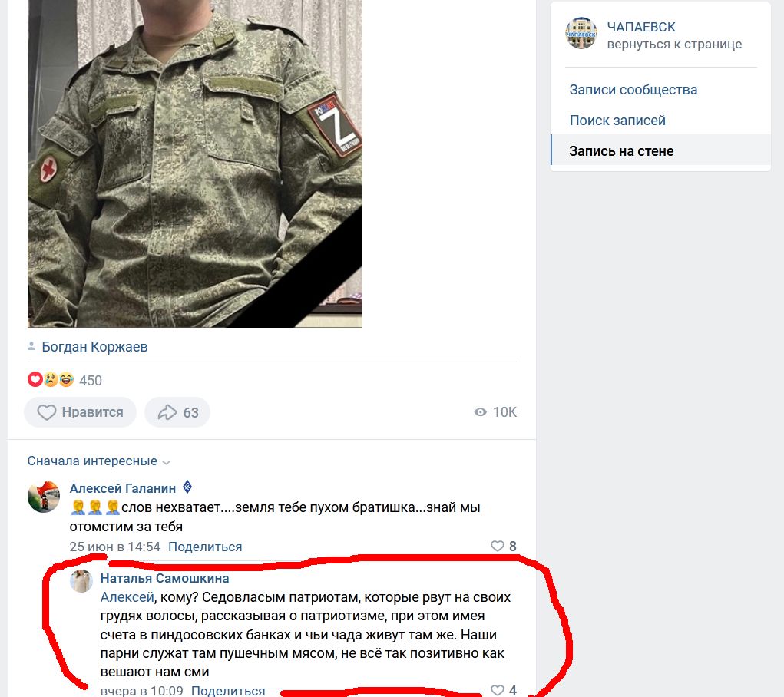Click the chevron next to Сначала интересные

tap(167, 463)
